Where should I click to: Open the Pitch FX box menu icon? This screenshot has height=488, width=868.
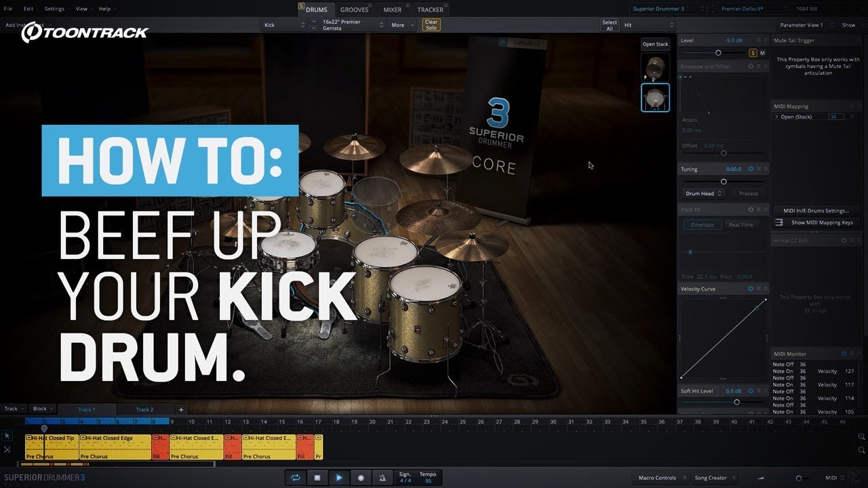pyautogui.click(x=759, y=210)
